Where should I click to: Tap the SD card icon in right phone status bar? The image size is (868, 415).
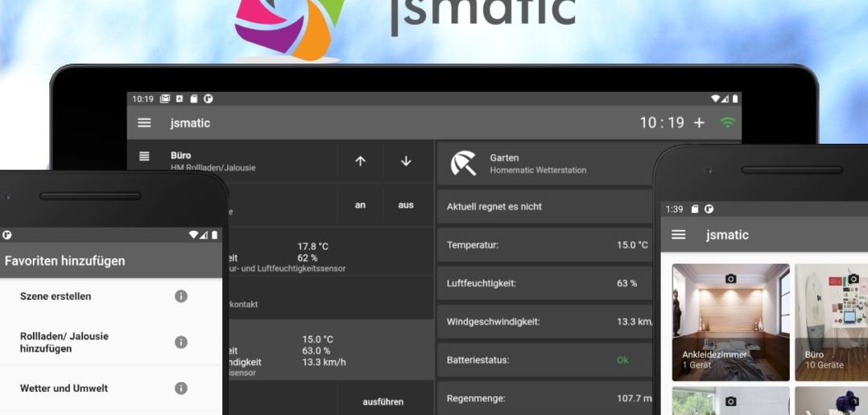click(x=695, y=209)
